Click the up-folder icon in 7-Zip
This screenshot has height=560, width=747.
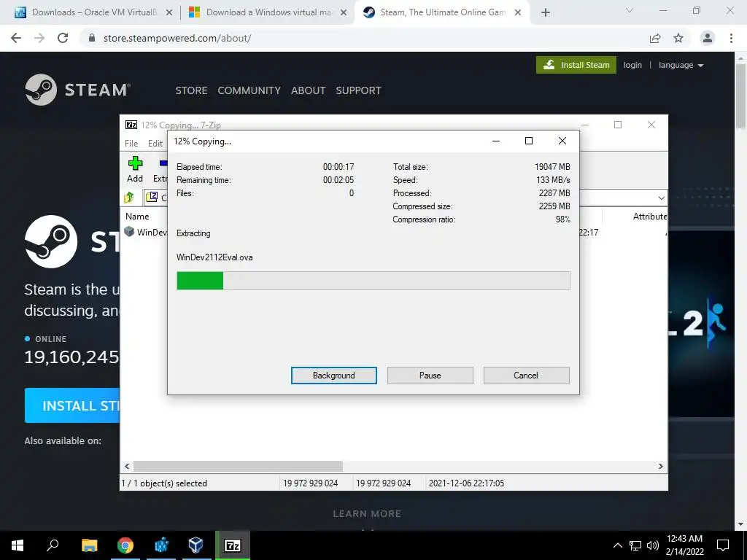(129, 197)
